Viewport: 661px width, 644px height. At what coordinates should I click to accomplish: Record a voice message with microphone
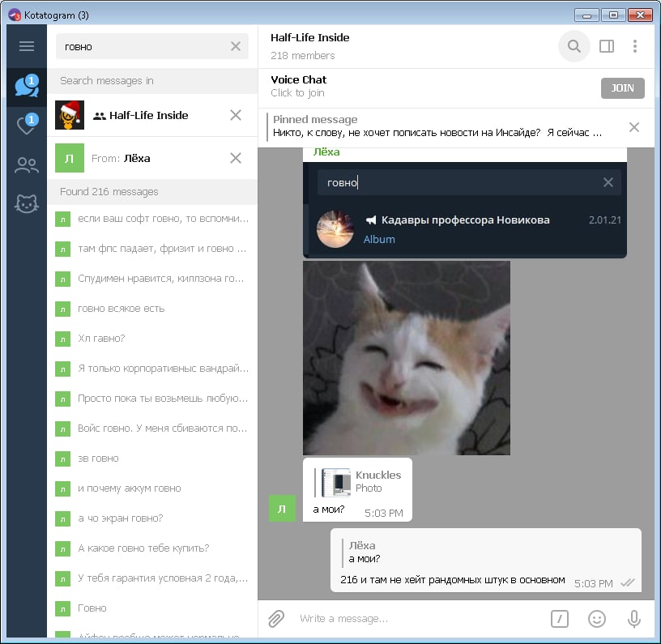tap(634, 619)
